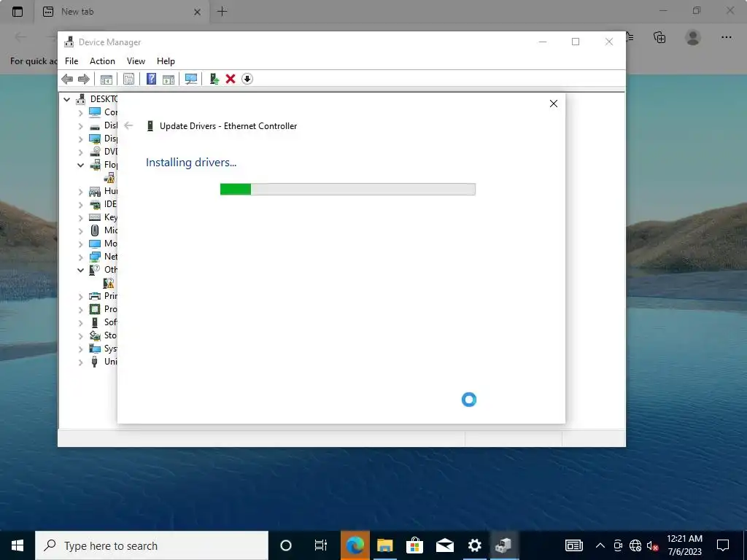Expand the Disk drives category chevron
This screenshot has width=747, height=560.
(x=80, y=126)
